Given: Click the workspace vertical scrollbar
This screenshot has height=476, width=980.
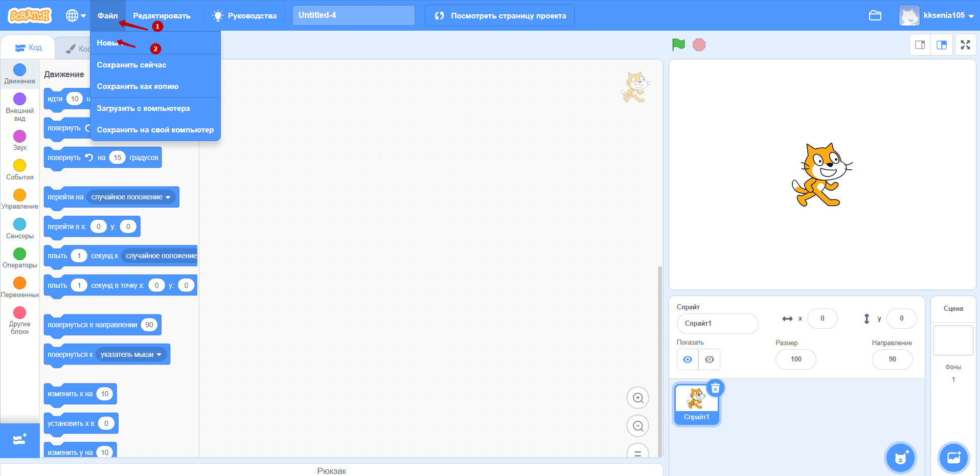Looking at the screenshot, I should (x=660, y=360).
